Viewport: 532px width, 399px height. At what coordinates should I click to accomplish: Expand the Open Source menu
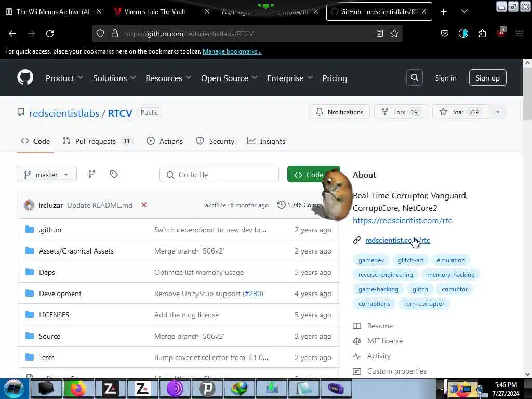(229, 78)
